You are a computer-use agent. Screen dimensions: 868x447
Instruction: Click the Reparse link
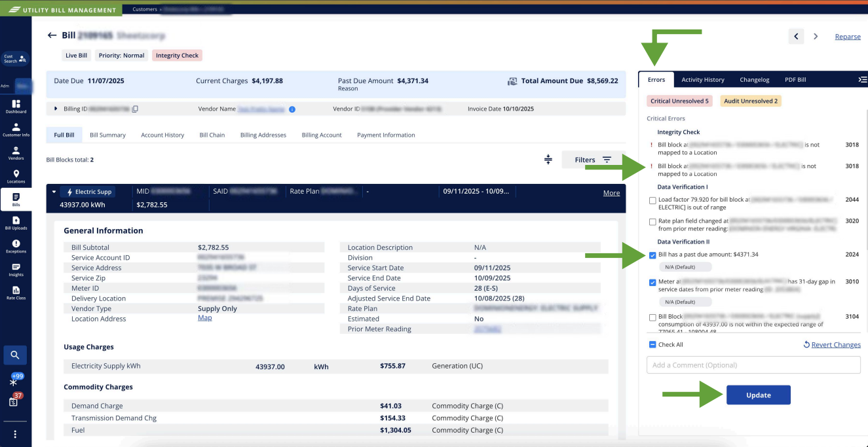pos(848,37)
